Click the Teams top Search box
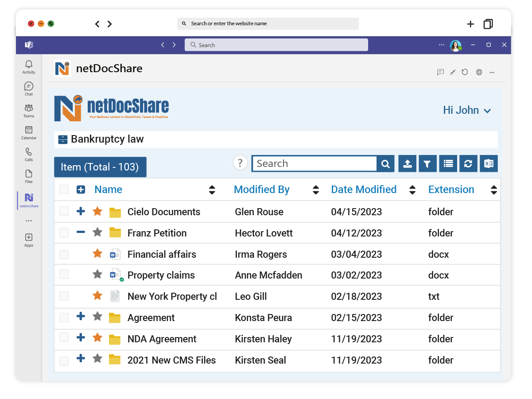This screenshot has height=399, width=532. tap(276, 45)
